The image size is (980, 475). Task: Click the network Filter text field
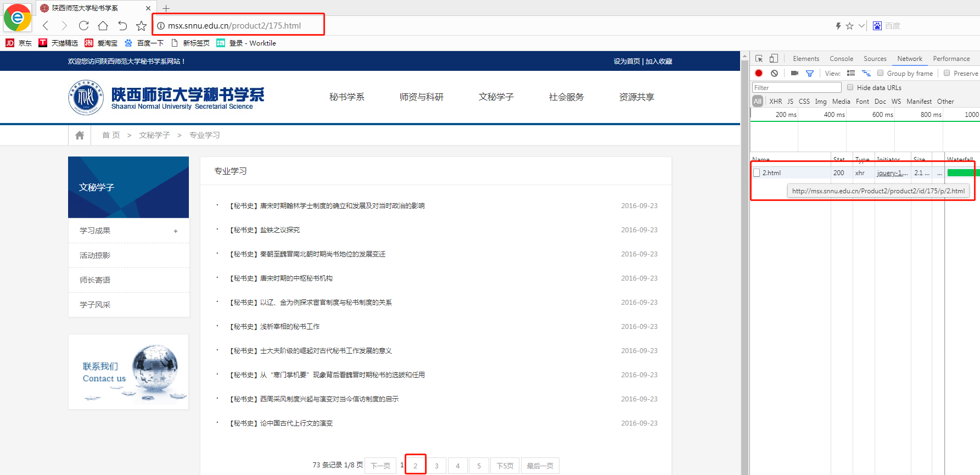click(796, 87)
